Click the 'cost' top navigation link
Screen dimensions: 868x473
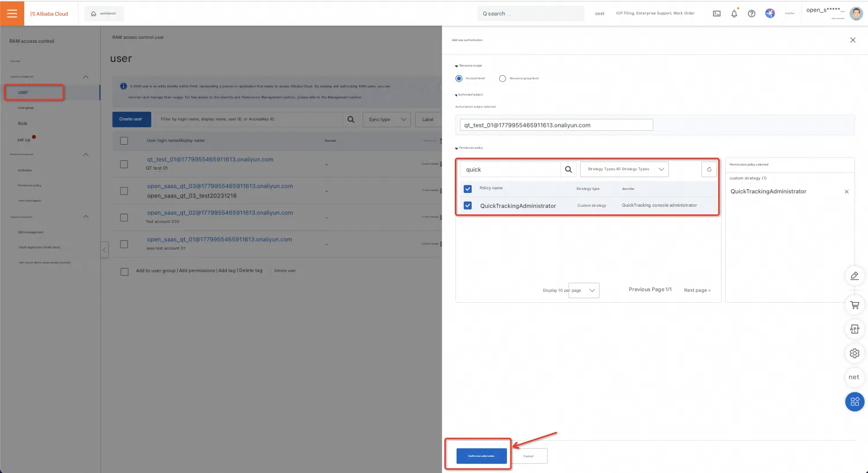click(599, 13)
